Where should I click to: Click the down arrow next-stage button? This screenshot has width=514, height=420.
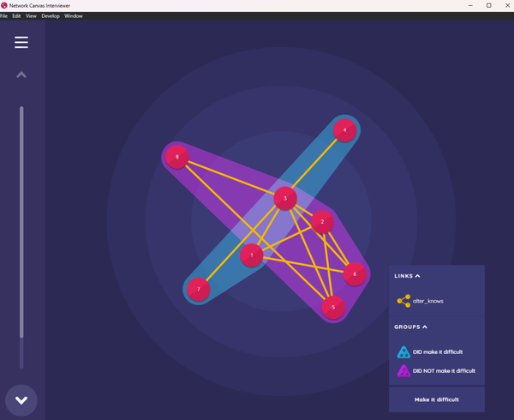pyautogui.click(x=21, y=399)
